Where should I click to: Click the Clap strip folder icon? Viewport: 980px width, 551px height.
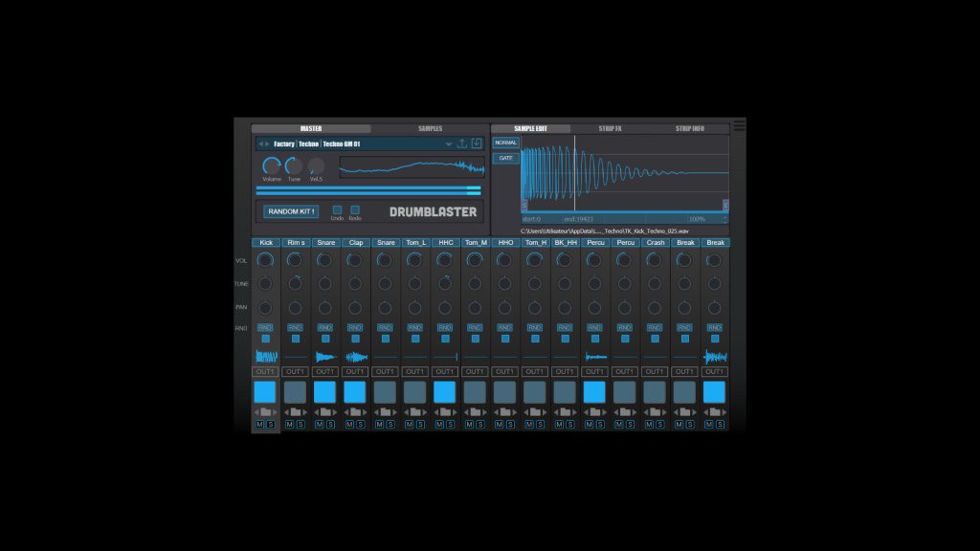(x=355, y=412)
